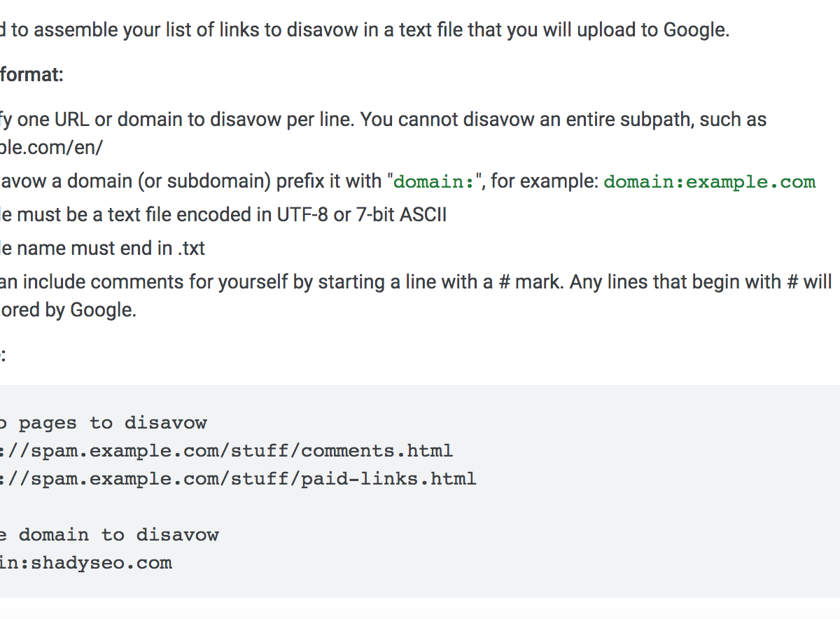Click the green "domain:example.com" code text
The height and width of the screenshot is (619, 840).
[709, 182]
